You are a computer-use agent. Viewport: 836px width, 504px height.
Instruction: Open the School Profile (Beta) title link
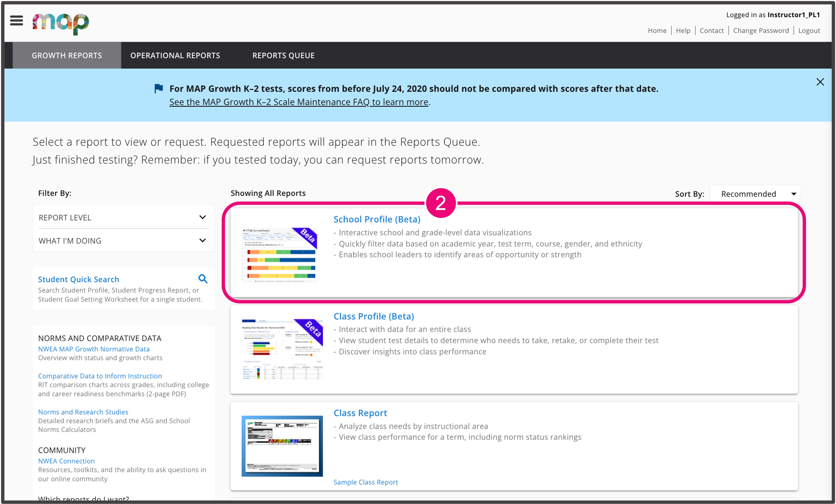[x=377, y=220]
